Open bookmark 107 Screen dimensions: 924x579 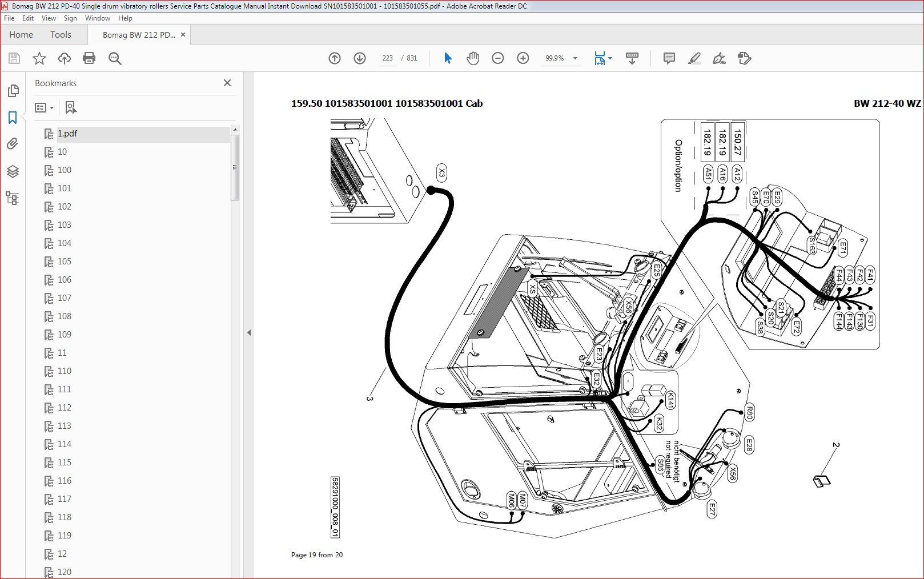click(64, 298)
